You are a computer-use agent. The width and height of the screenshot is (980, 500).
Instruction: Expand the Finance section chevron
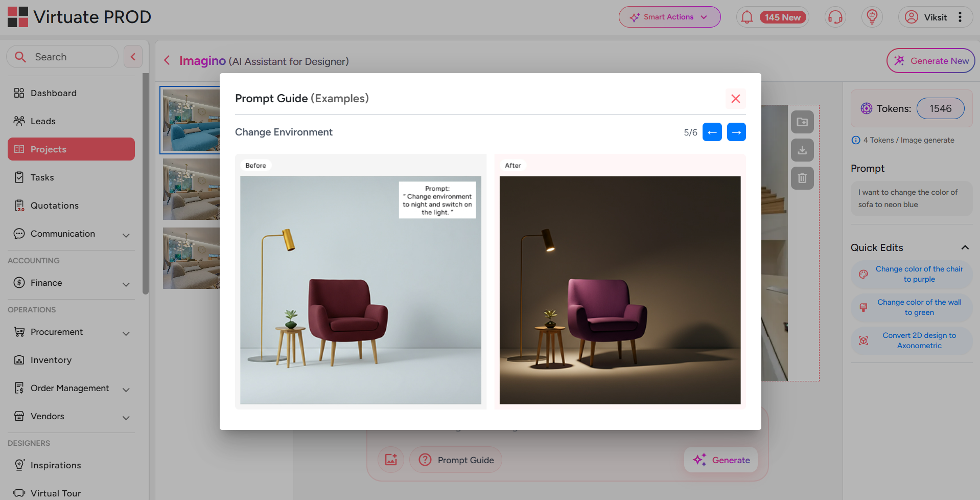(126, 284)
